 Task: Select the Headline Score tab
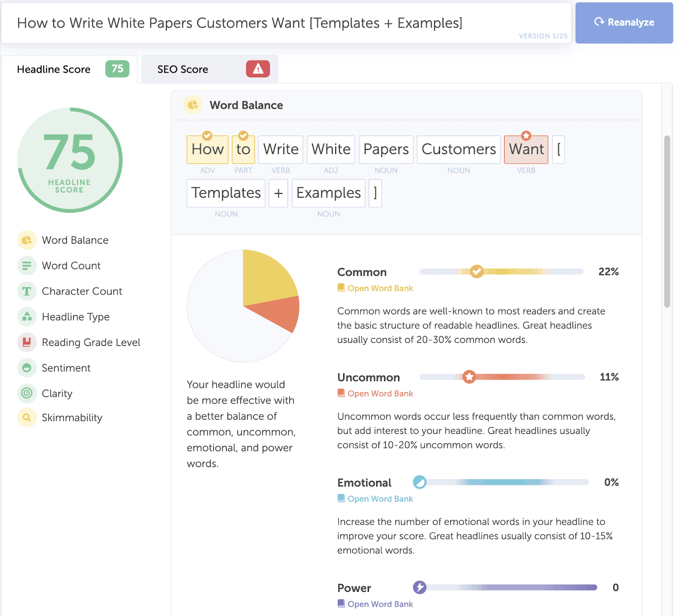(x=54, y=69)
